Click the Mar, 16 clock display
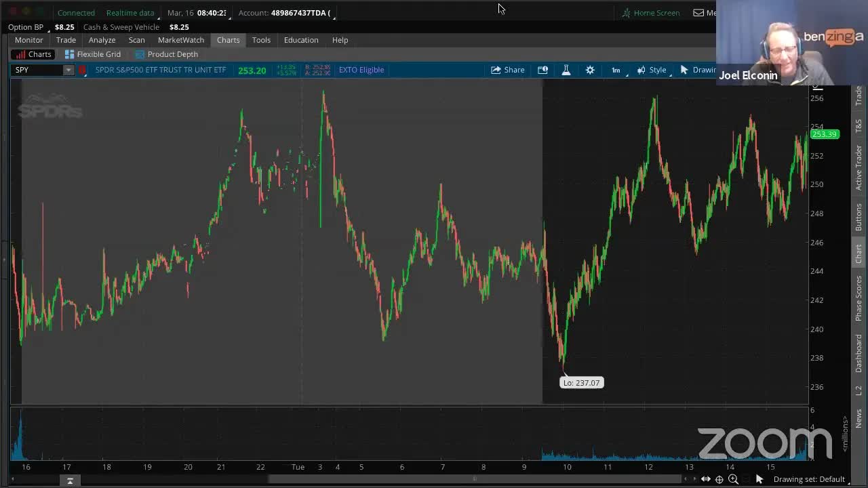Screen dimensions: 868x488 197,13
